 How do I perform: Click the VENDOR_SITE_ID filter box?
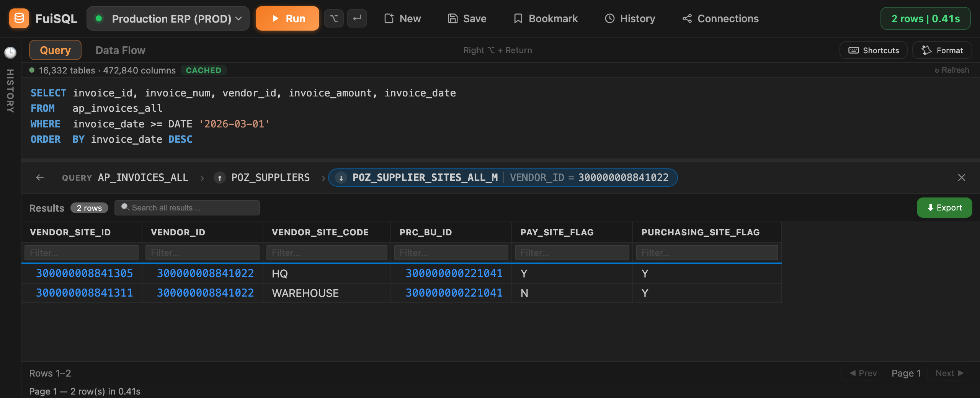pyautogui.click(x=82, y=253)
